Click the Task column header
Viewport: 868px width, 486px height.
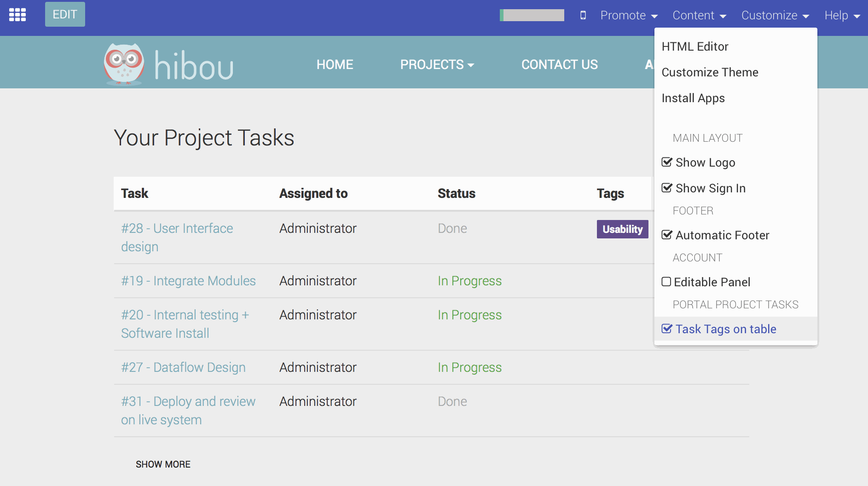click(x=134, y=193)
